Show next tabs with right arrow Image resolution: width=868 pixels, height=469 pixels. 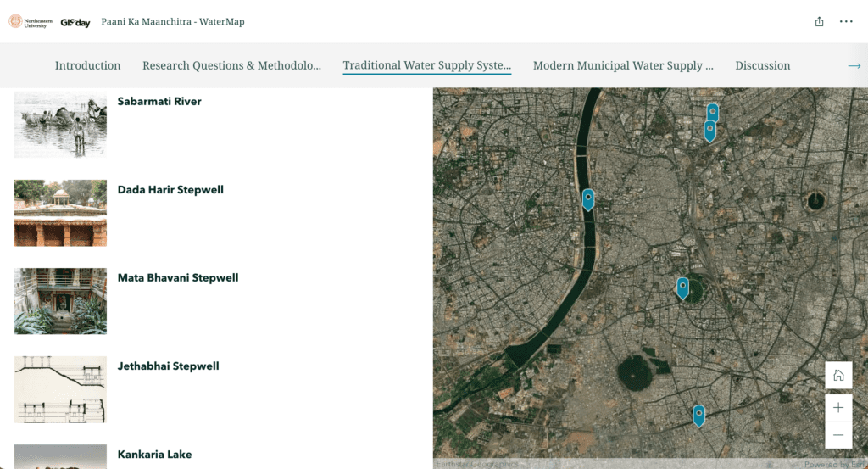(x=854, y=65)
